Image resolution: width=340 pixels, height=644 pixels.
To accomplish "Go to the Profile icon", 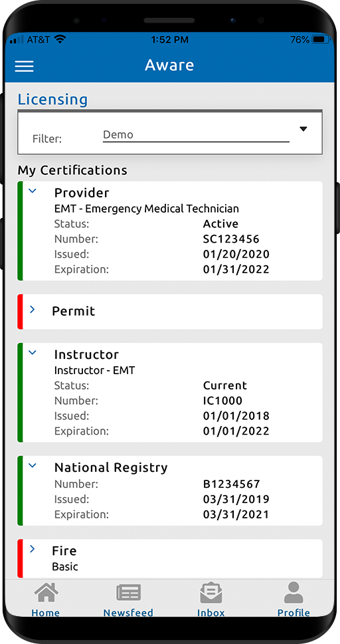I will coord(294,592).
